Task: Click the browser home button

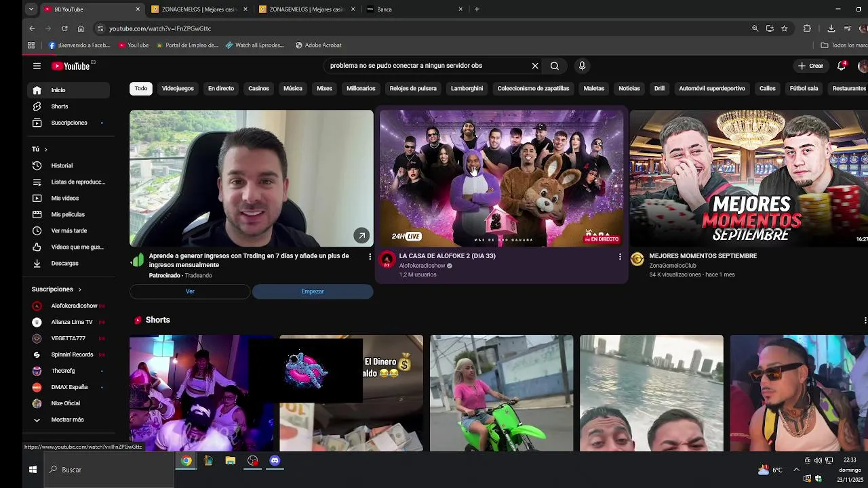Action: pyautogui.click(x=81, y=28)
